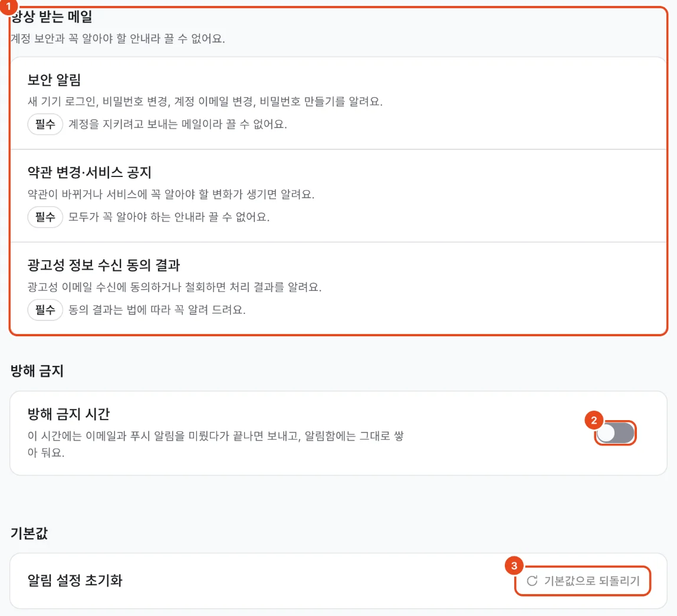Image resolution: width=677 pixels, height=616 pixels.
Task: Click the description starting 새 기기 로그인
Action: pyautogui.click(x=205, y=101)
